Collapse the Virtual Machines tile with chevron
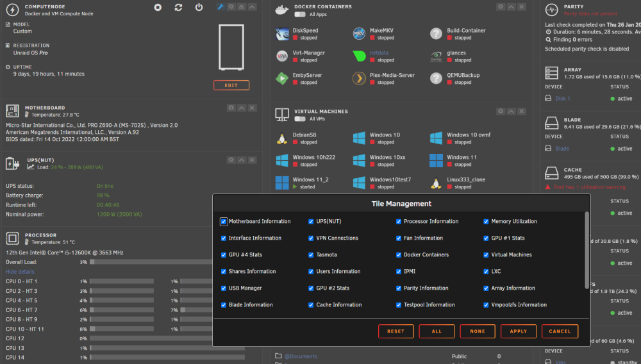 click(x=512, y=111)
